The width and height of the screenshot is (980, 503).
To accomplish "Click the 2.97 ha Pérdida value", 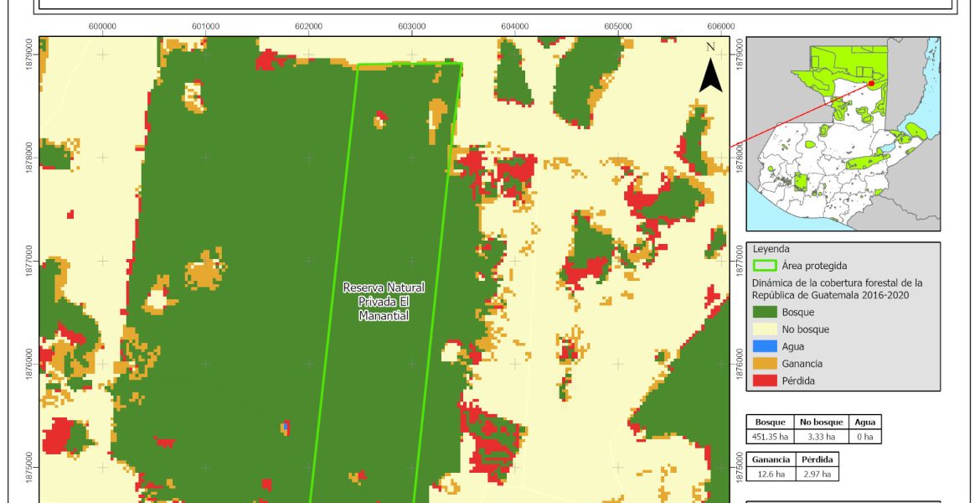I will (x=816, y=474).
